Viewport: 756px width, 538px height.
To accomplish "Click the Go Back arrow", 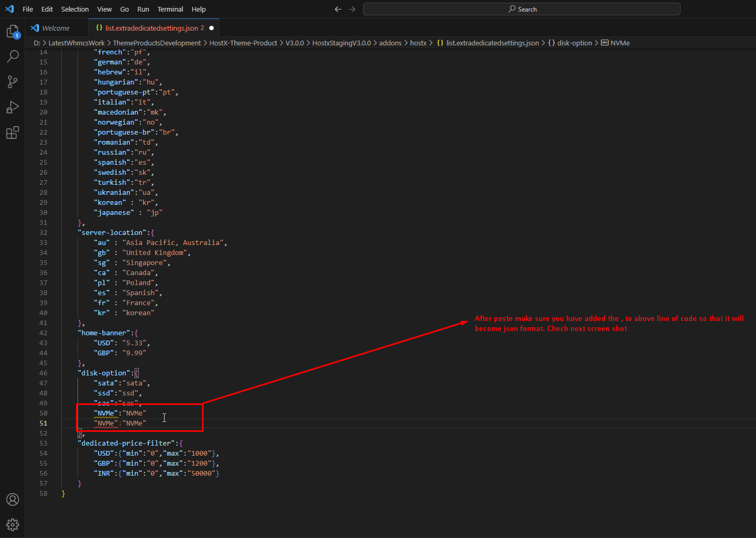I will click(338, 9).
